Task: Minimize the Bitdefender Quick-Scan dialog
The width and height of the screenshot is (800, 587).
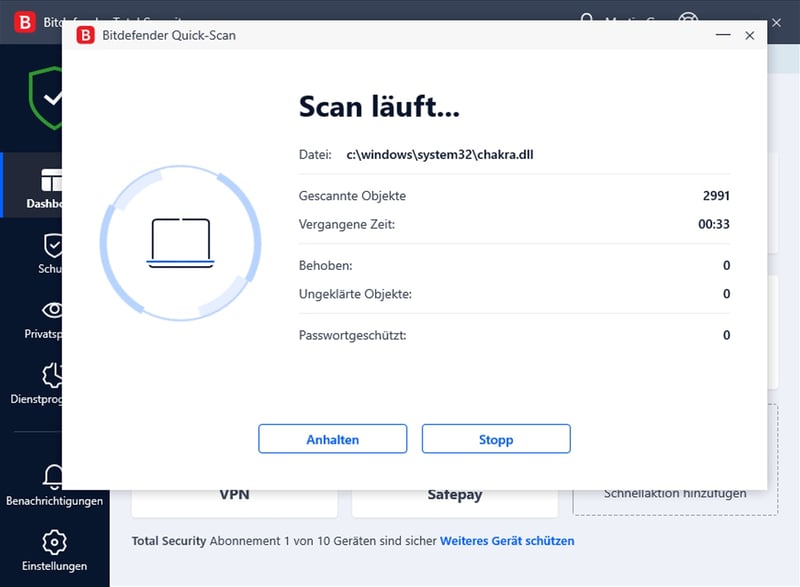Action: (723, 35)
